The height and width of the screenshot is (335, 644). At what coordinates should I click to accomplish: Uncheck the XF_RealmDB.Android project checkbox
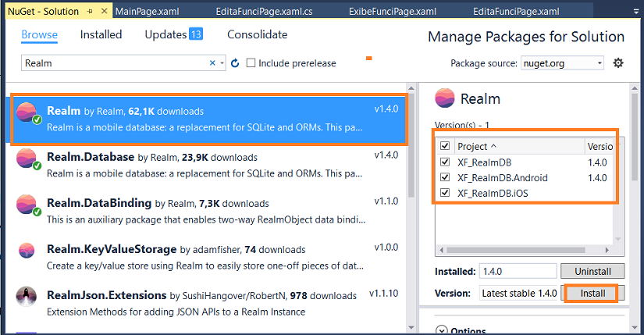[445, 177]
